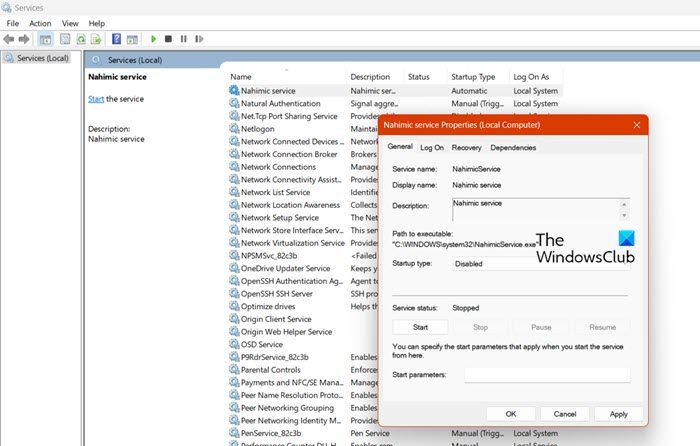Viewport: 700px width, 446px height.
Task: Sort services by Name column header
Action: (241, 77)
